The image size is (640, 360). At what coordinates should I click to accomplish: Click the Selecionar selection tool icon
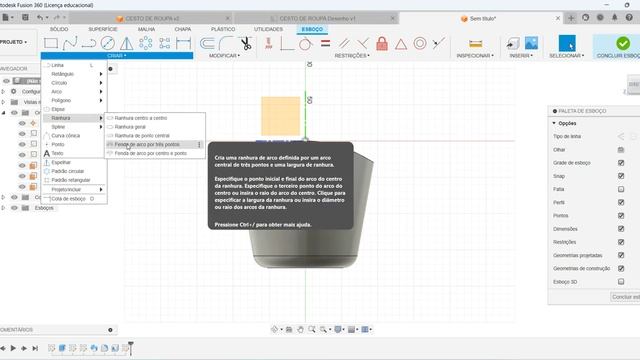click(x=567, y=43)
